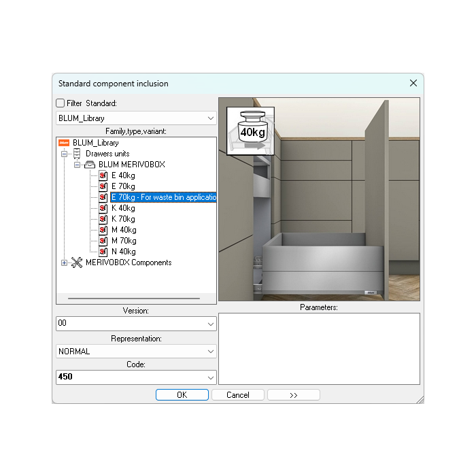Image resolution: width=476 pixels, height=476 pixels.
Task: Click the component icon next to K 70kg
Action: [x=103, y=219]
